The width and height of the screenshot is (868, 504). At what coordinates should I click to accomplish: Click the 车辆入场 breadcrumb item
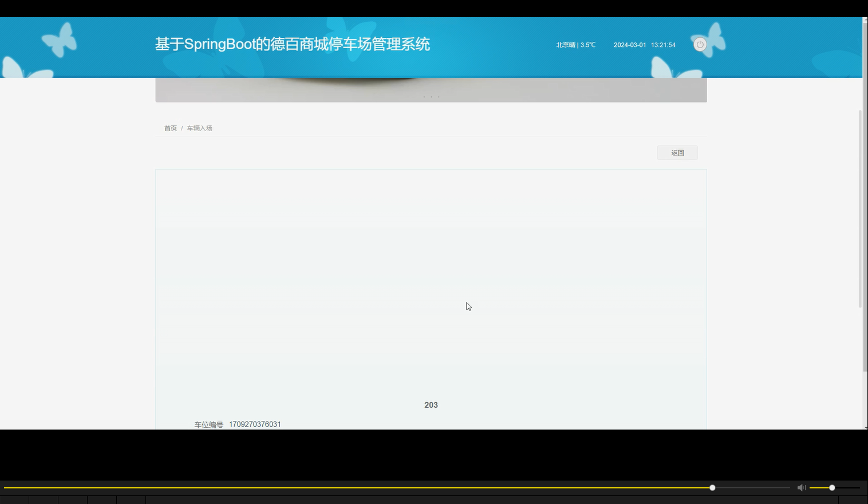click(199, 128)
